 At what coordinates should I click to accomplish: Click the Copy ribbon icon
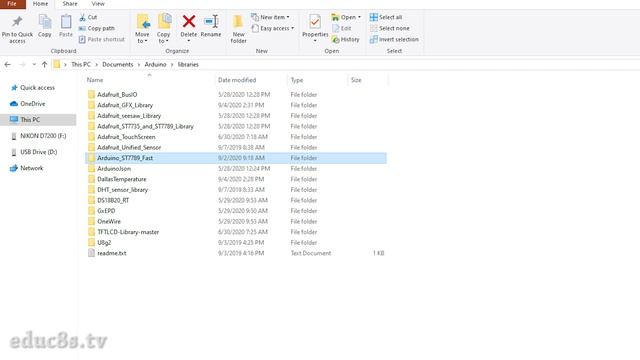[44, 22]
